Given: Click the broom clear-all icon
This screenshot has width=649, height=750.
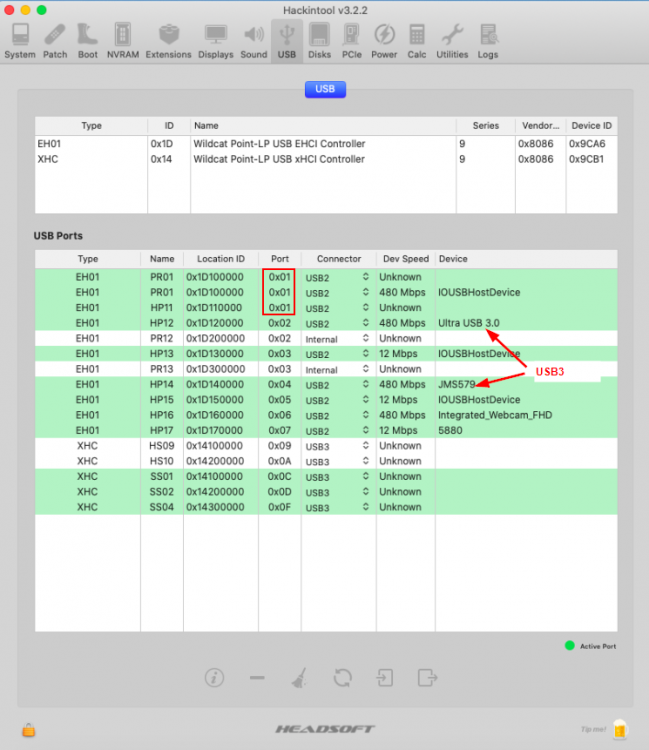Looking at the screenshot, I should (299, 677).
